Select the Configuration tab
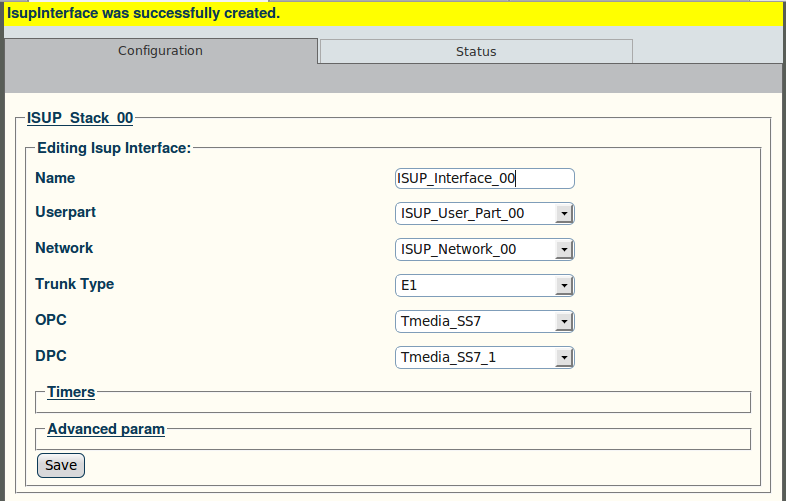This screenshot has width=786, height=501. point(160,51)
